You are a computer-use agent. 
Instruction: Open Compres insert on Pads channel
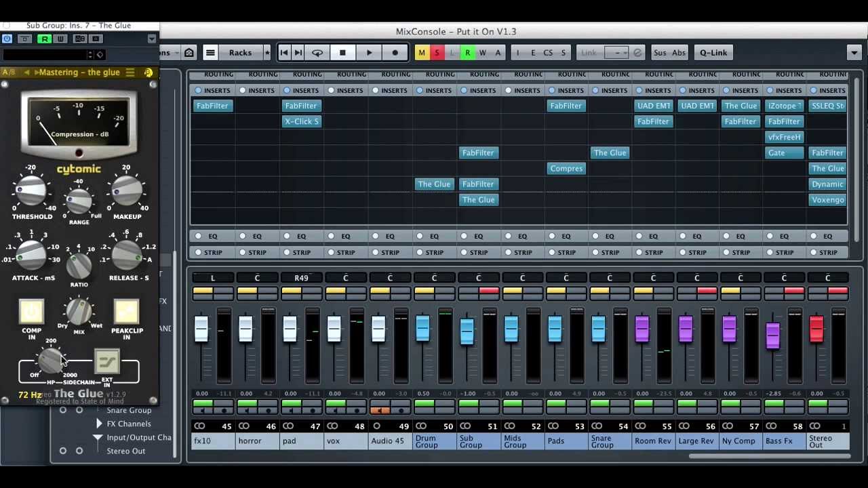[566, 168]
